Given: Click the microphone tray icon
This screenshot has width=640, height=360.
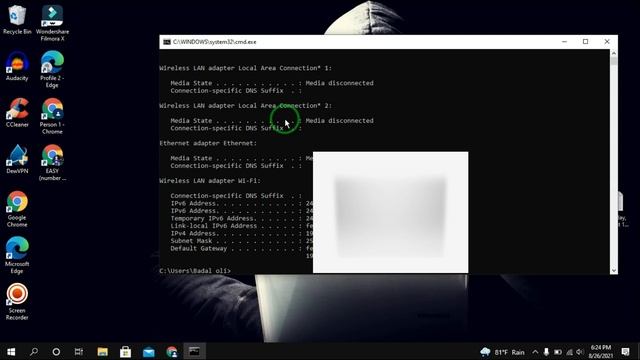Looking at the screenshot, I should (546, 352).
